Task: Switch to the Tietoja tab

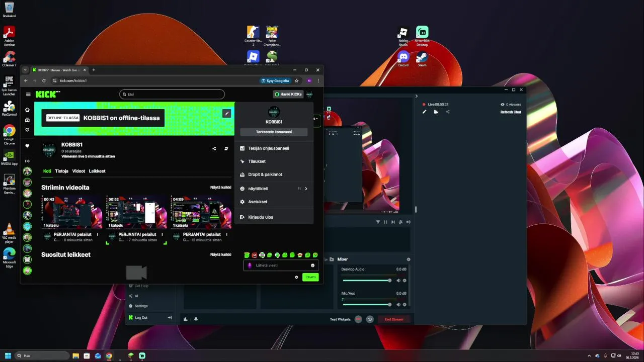Action: (61, 171)
